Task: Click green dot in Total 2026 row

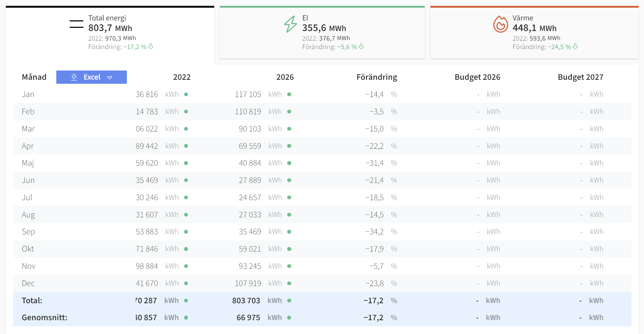Action: pos(289,301)
